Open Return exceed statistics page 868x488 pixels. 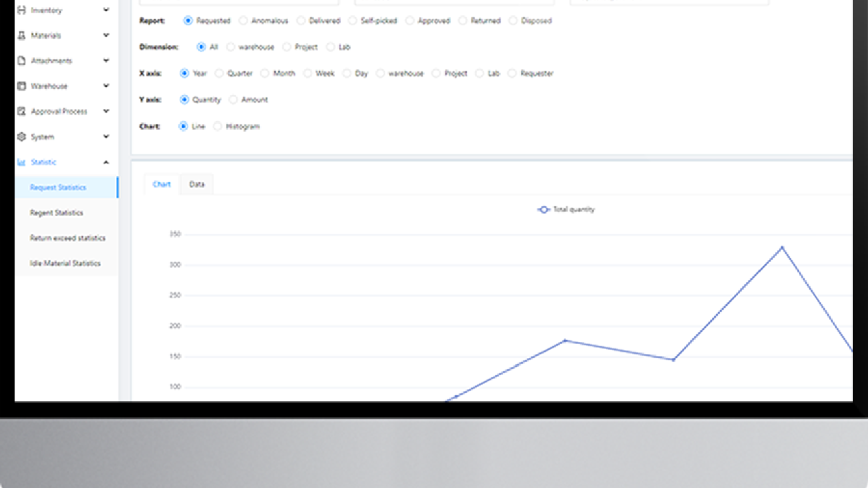(x=66, y=238)
